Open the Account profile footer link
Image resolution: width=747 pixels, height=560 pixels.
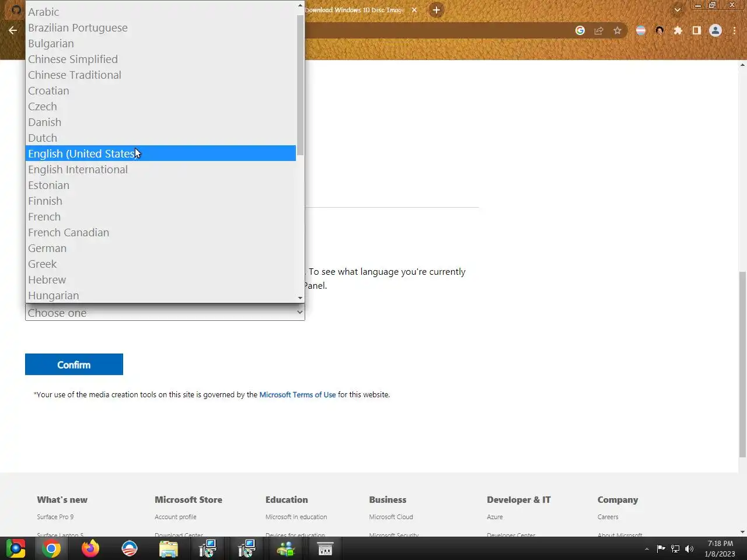[x=176, y=517]
